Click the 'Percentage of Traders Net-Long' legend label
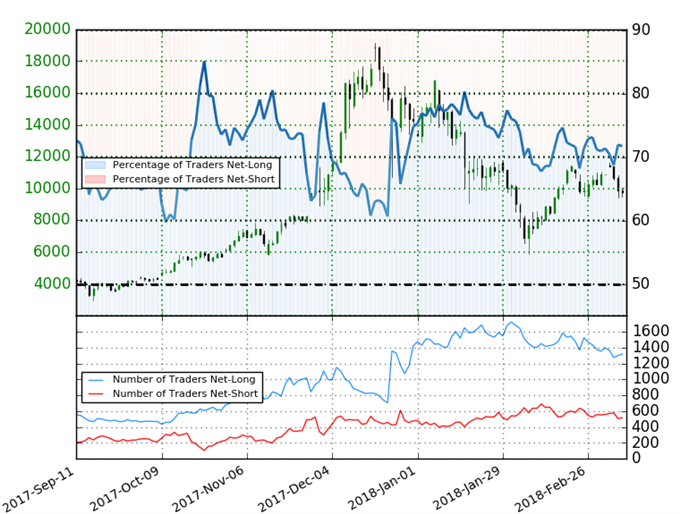 (192, 165)
